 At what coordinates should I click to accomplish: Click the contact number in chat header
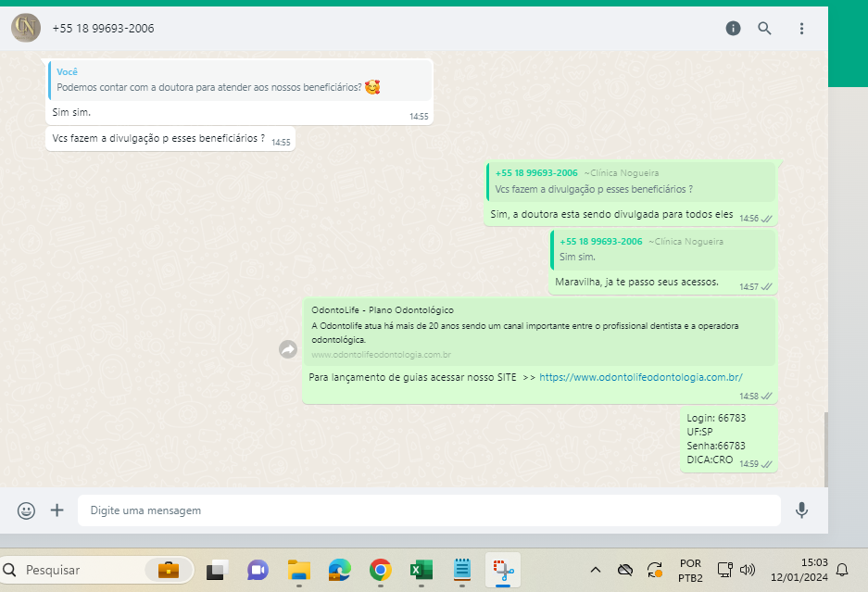tap(104, 29)
